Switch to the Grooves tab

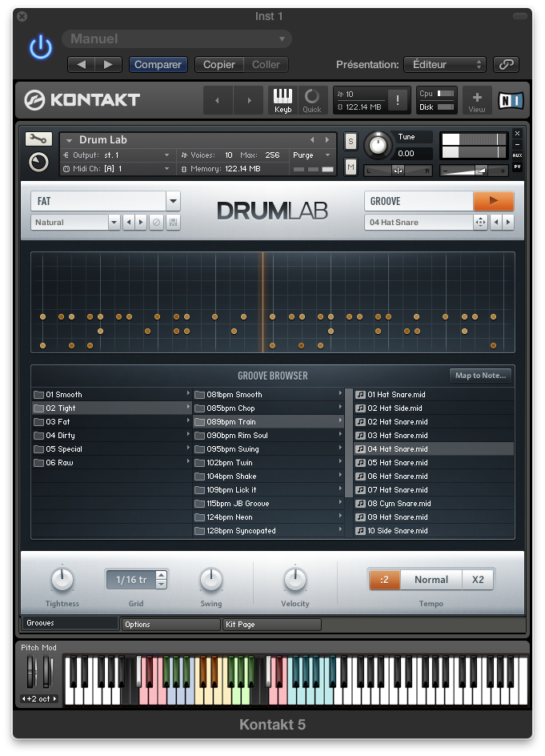[x=70, y=623]
